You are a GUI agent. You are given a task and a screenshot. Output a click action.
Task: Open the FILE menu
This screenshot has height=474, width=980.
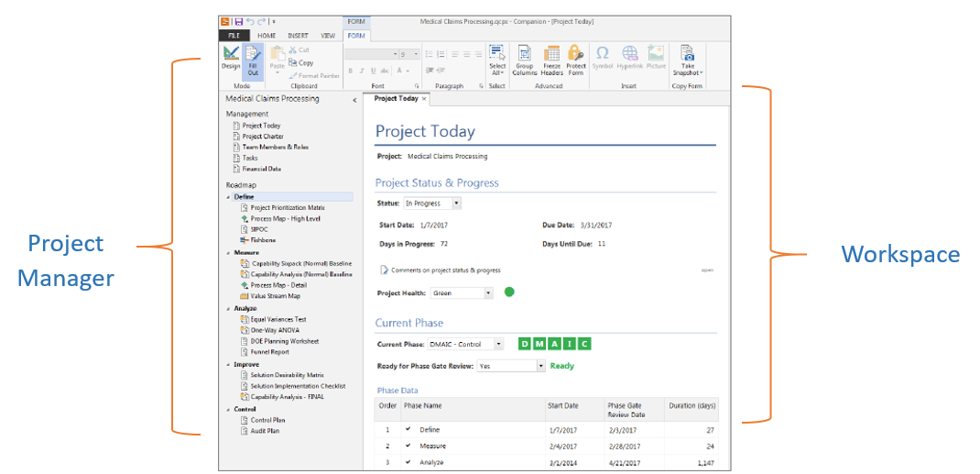click(233, 36)
